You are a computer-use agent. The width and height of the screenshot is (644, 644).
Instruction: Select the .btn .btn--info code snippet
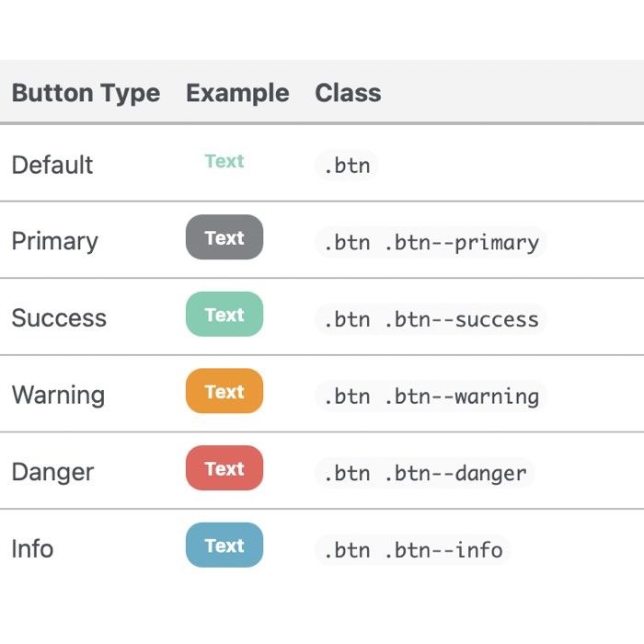413,550
